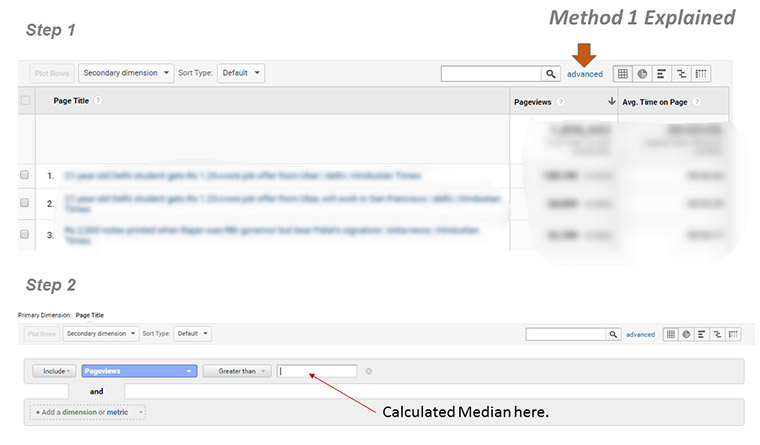The height and width of the screenshot is (445, 760).
Task: Open Step 2 Secondary dimension dropdown
Action: (x=101, y=334)
